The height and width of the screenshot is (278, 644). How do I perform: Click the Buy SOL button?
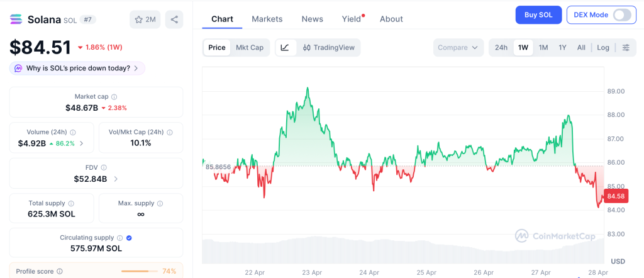tap(538, 15)
